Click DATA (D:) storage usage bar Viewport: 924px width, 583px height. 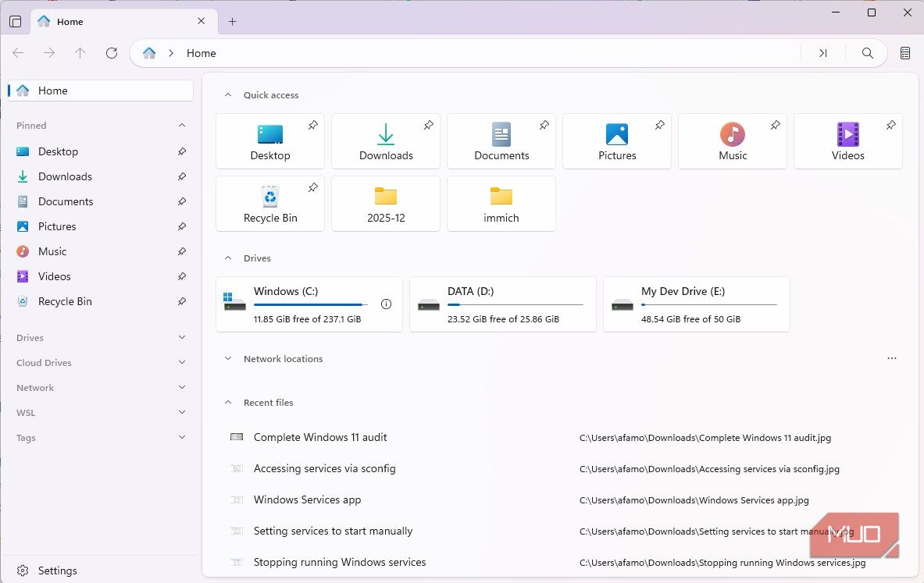(x=515, y=304)
